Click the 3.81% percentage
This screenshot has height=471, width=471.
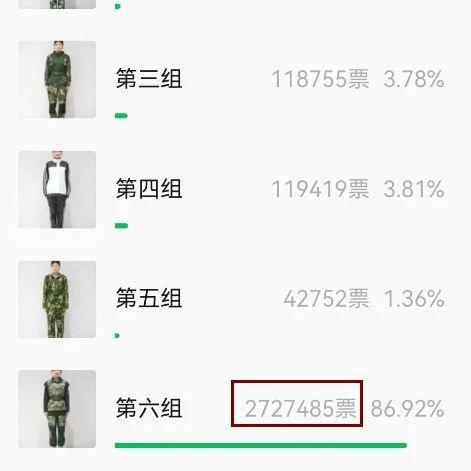pyautogui.click(x=414, y=189)
